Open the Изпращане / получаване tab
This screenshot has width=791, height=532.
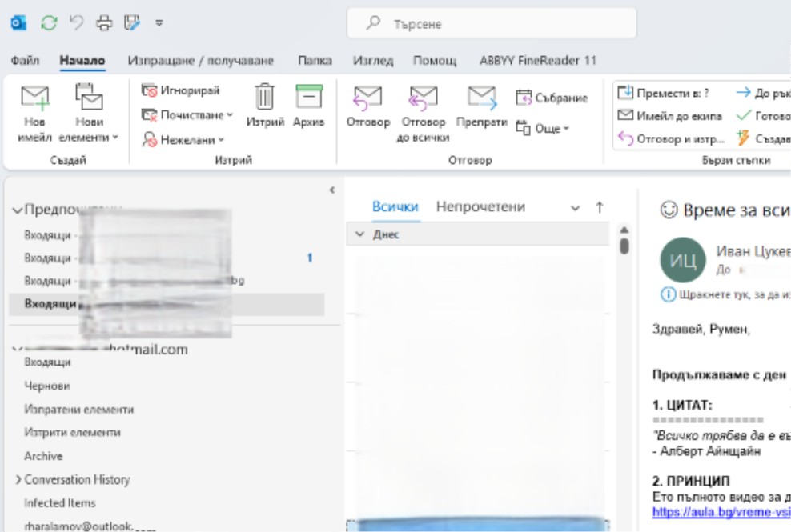click(x=200, y=61)
